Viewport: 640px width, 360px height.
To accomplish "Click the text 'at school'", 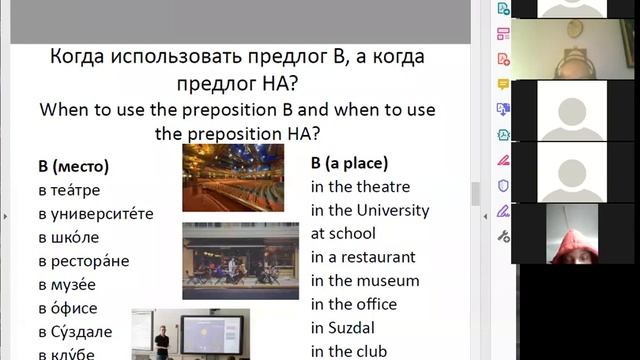I will [343, 233].
